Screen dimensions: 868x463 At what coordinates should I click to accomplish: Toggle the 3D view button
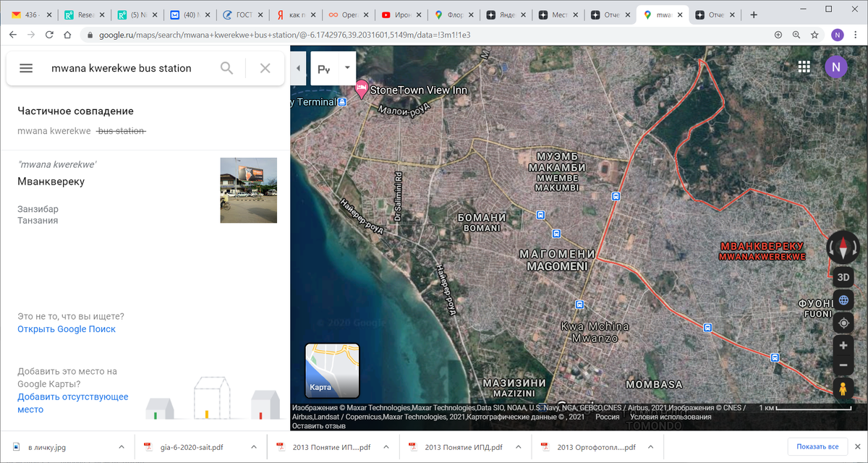pos(843,277)
